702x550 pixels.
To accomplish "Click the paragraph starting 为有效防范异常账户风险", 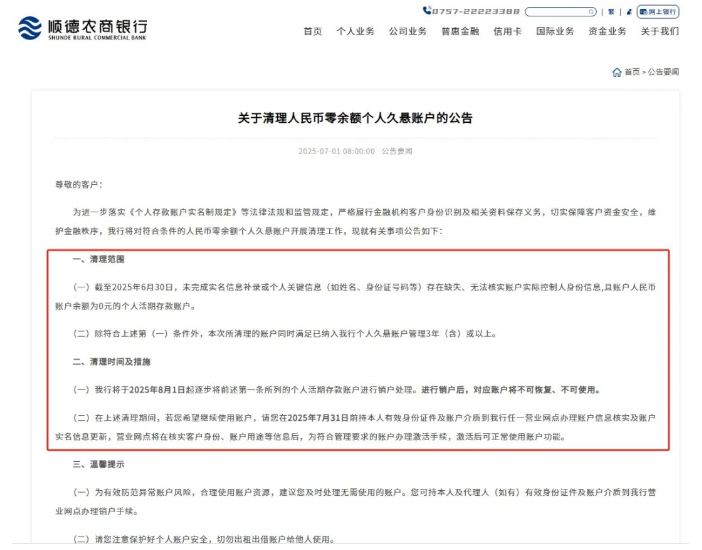I will tap(355, 502).
